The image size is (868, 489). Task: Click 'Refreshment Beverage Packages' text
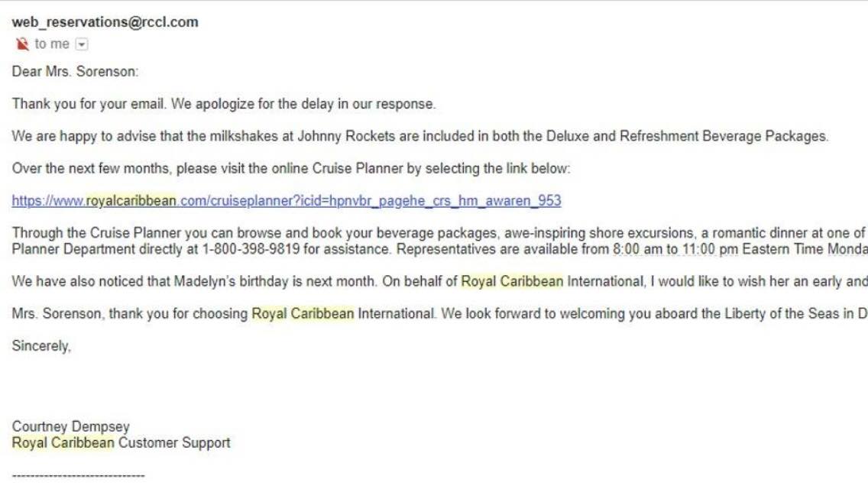723,136
